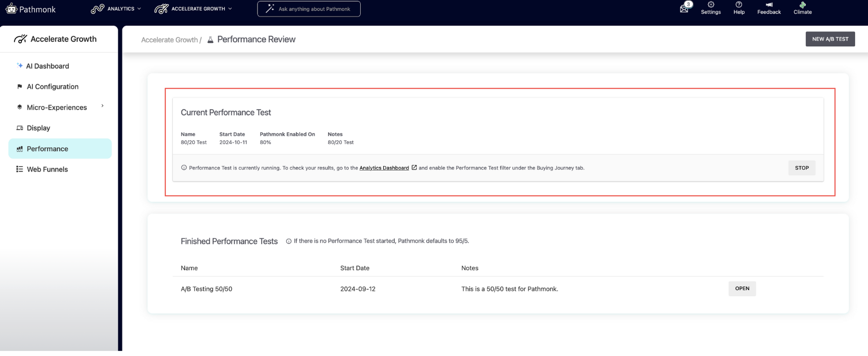868x356 pixels.
Task: Click the external link icon beside Analytics Dashboard
Action: click(x=414, y=168)
